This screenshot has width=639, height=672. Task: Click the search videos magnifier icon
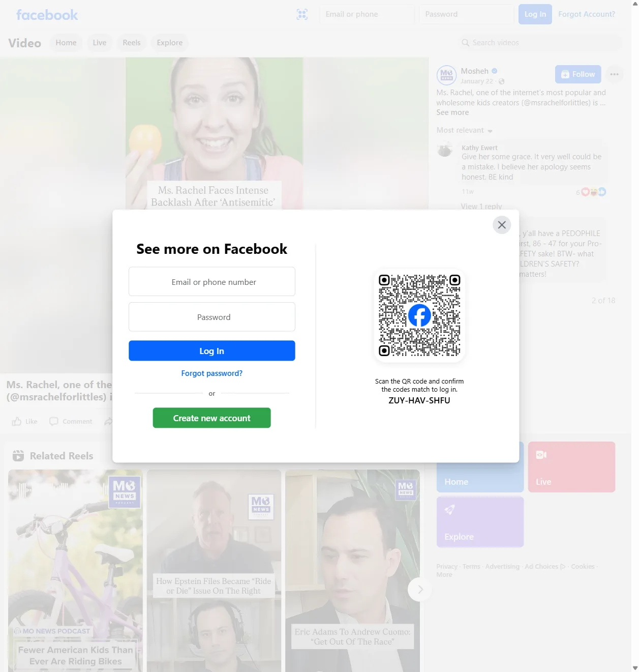465,43
